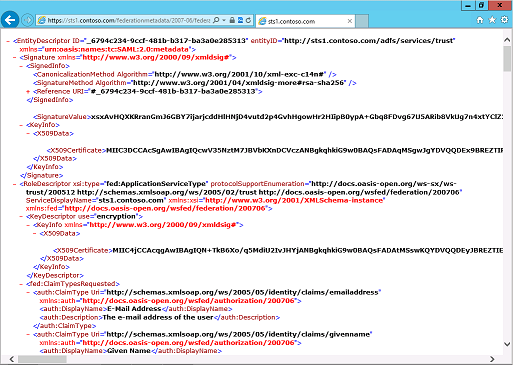The image size is (513, 365).
Task: Collapse the KeyDescriptor use=encryption node
Action: click(21, 217)
